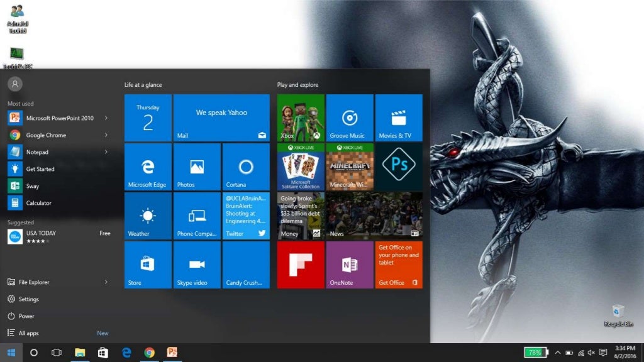Open the Minecraft tile
The height and width of the screenshot is (362, 644).
[350, 167]
